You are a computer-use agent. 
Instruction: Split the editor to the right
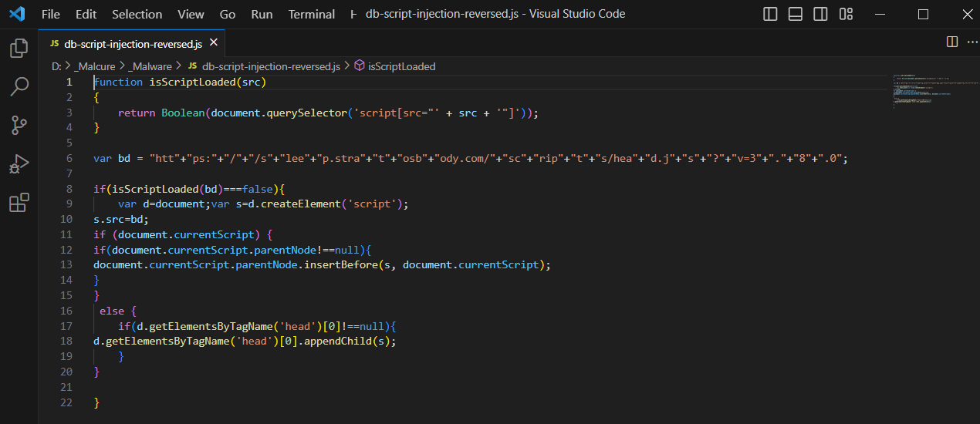point(951,42)
